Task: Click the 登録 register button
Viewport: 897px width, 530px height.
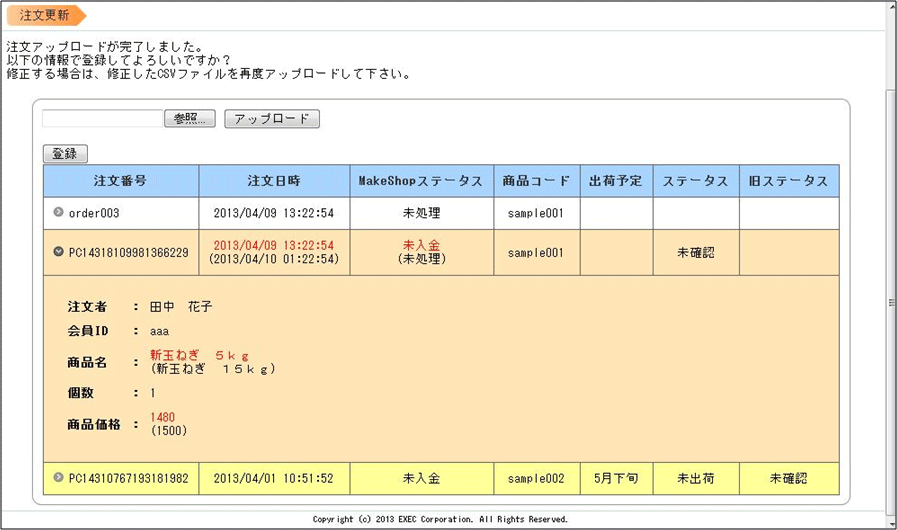Action: (x=65, y=153)
